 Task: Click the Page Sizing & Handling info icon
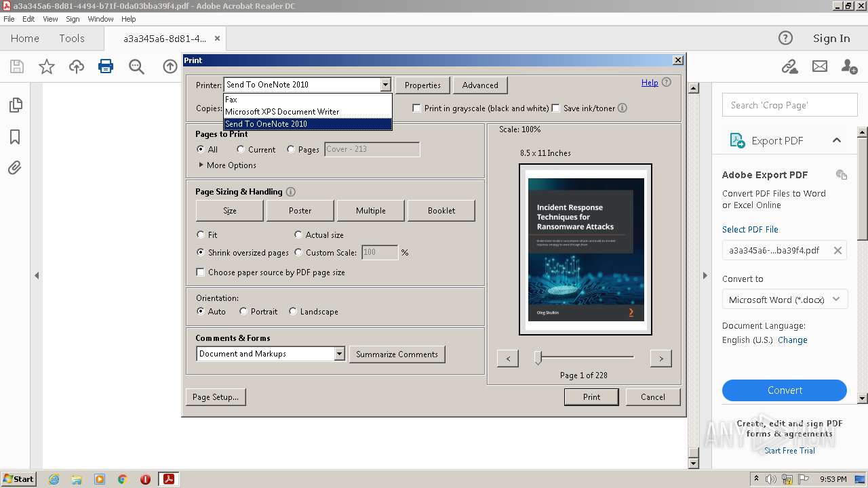pyautogui.click(x=291, y=192)
